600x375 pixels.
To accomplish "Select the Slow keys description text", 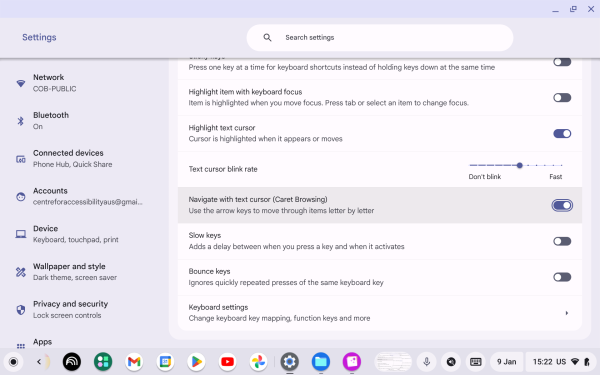I will [296, 247].
